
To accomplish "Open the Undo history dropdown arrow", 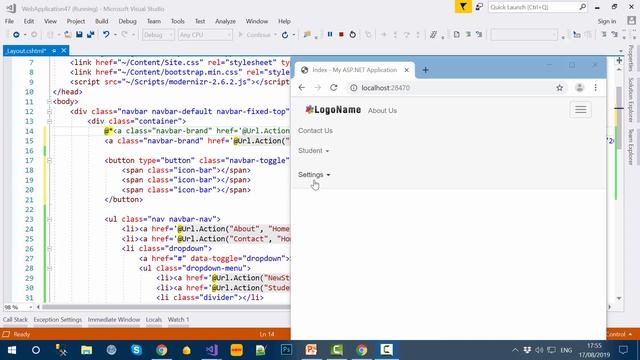I will pos(115,35).
